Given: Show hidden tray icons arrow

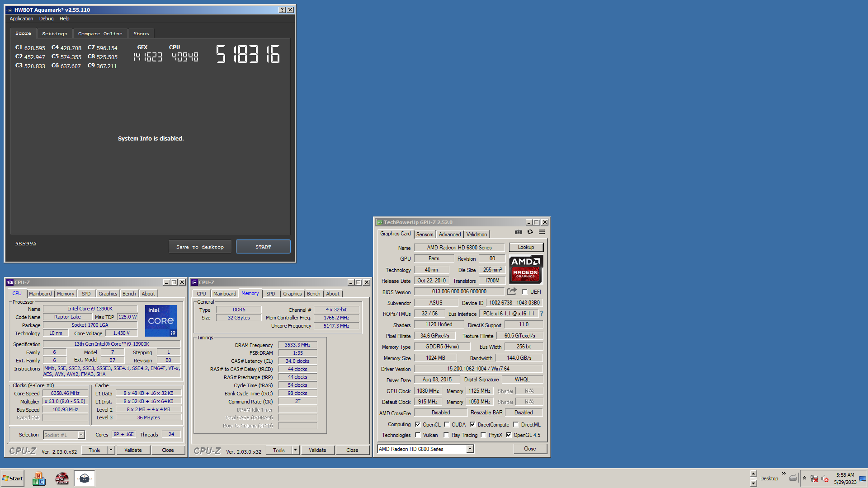Looking at the screenshot, I should [x=804, y=478].
